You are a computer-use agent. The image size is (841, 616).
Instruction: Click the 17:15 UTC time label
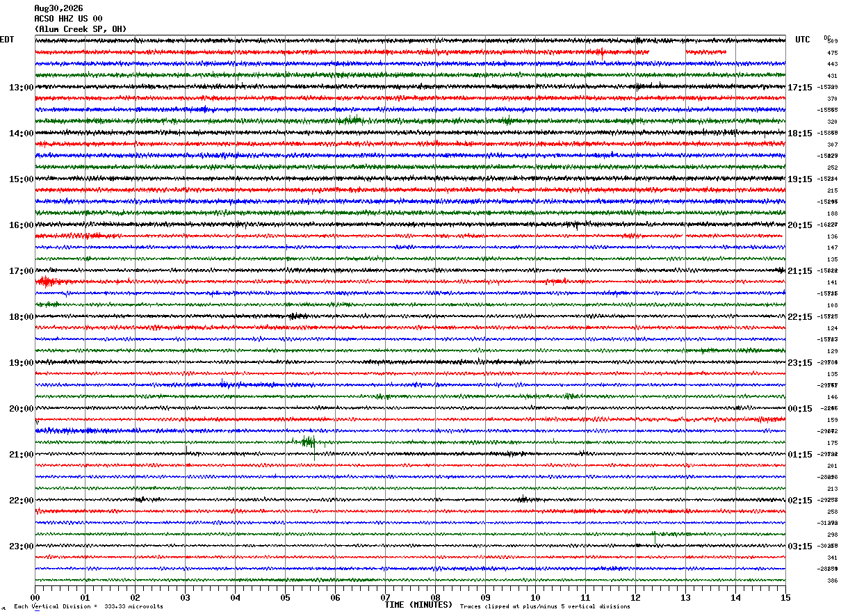point(800,88)
